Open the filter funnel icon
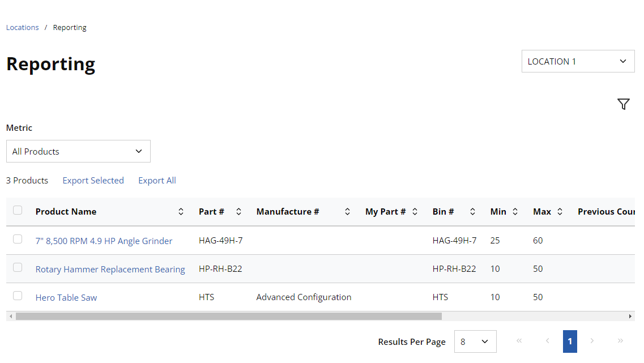This screenshot has width=644, height=363. tap(623, 104)
